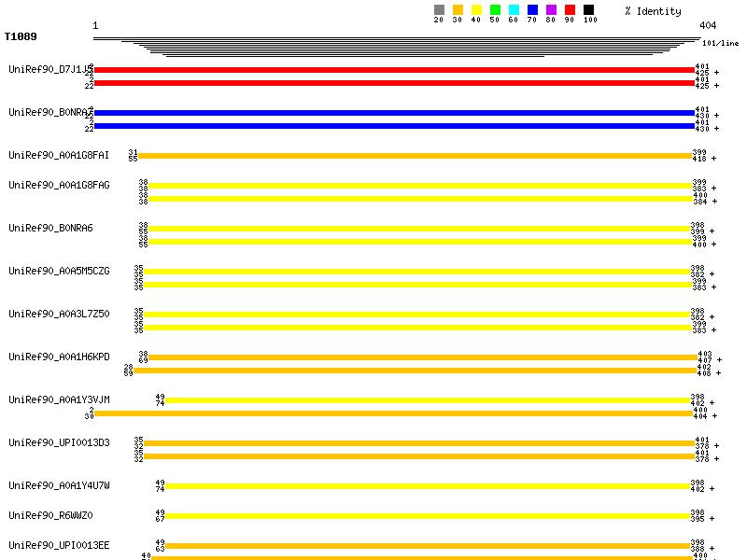Click the gray 20% identity swatch

click(x=439, y=10)
